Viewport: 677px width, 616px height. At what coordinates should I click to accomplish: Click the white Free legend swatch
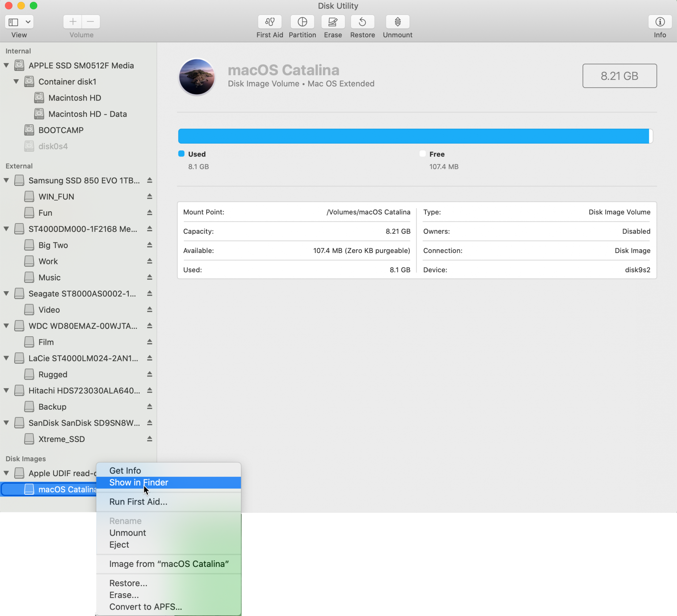(x=422, y=154)
